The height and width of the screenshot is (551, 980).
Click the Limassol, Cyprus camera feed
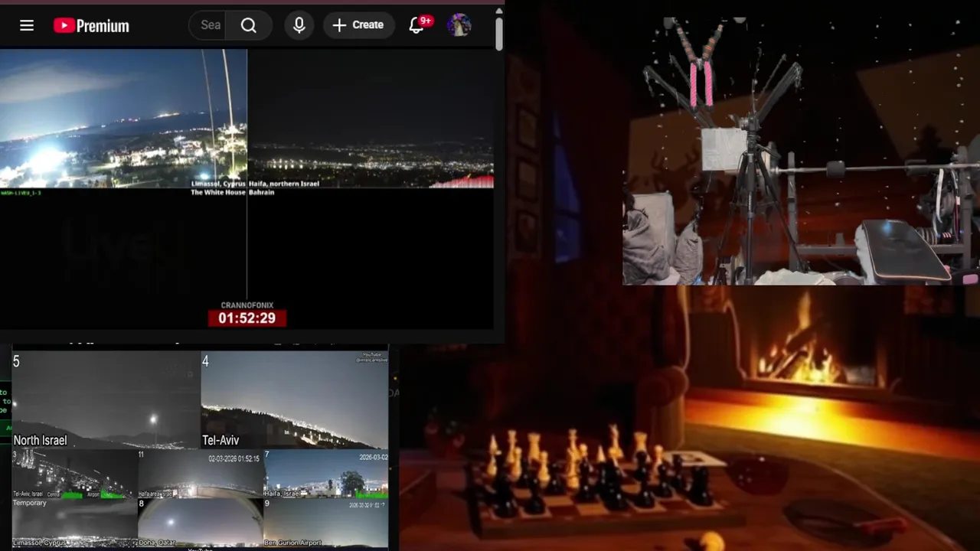click(x=123, y=119)
